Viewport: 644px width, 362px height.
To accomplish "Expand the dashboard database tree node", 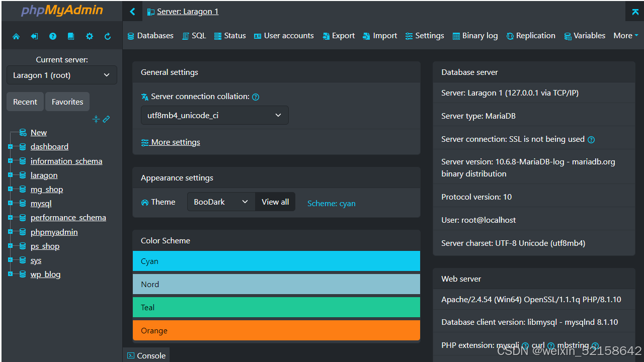I will [x=10, y=147].
